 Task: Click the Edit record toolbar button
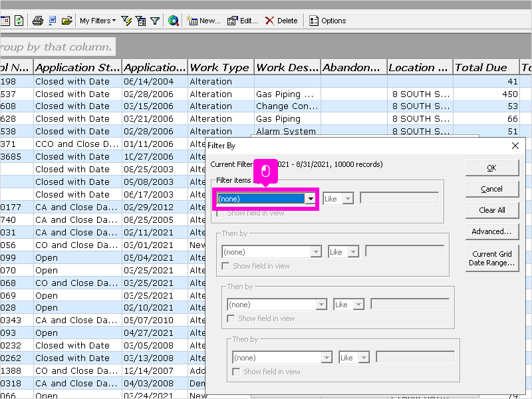pyautogui.click(x=242, y=21)
